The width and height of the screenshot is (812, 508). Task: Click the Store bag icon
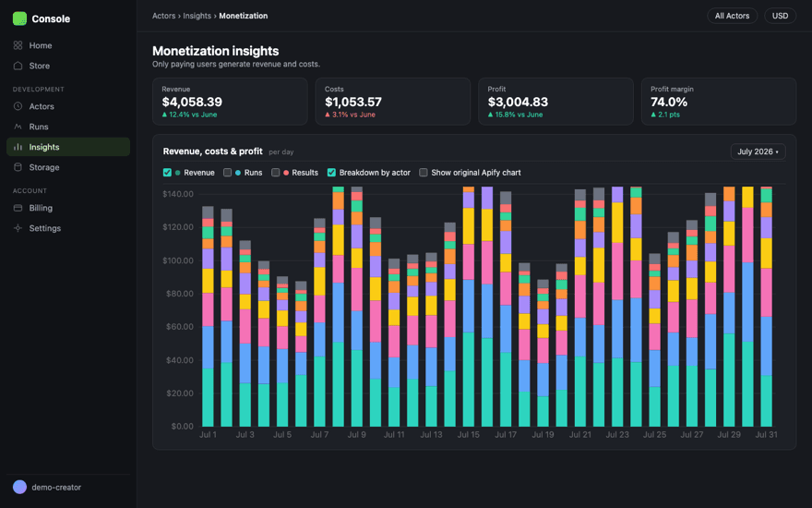(18, 66)
